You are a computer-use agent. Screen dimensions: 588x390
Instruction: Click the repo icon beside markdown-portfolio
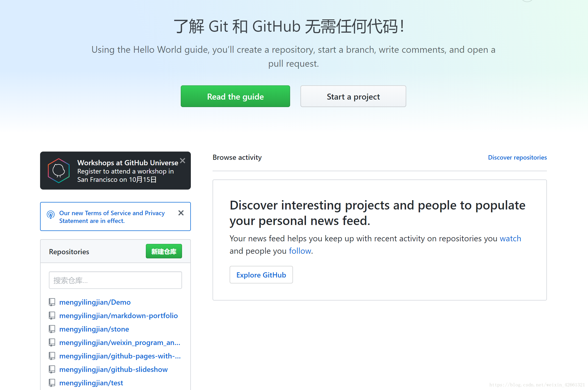[x=52, y=316]
